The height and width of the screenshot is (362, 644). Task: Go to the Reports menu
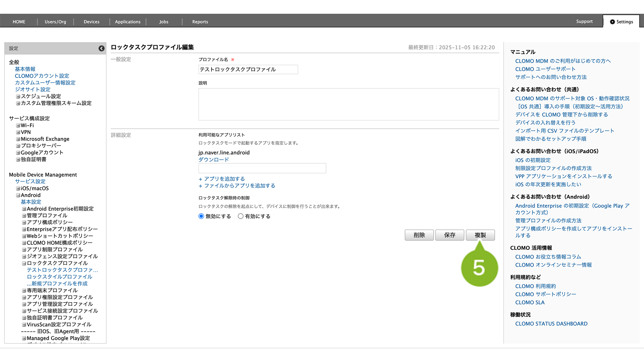[200, 22]
